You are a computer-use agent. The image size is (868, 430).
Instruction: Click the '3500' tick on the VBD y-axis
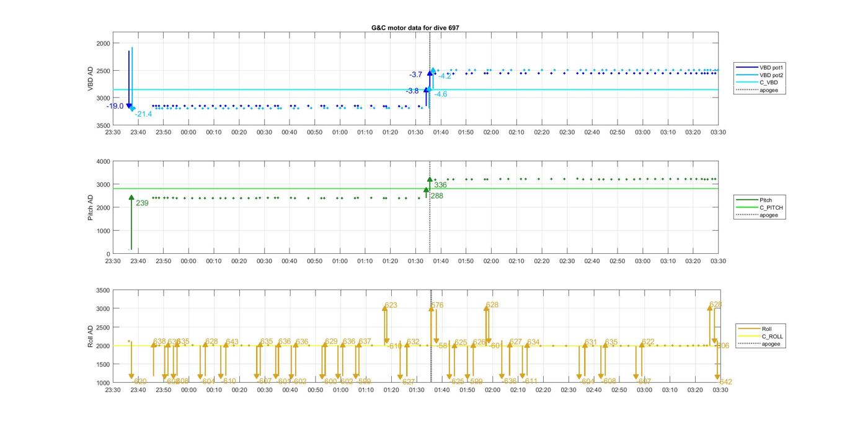[x=102, y=125]
